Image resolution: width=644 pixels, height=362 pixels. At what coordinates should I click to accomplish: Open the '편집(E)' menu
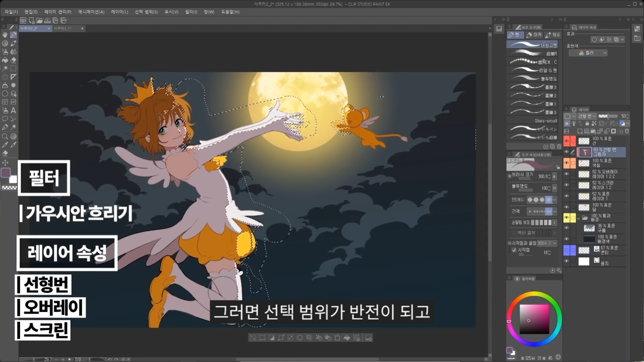(31, 12)
